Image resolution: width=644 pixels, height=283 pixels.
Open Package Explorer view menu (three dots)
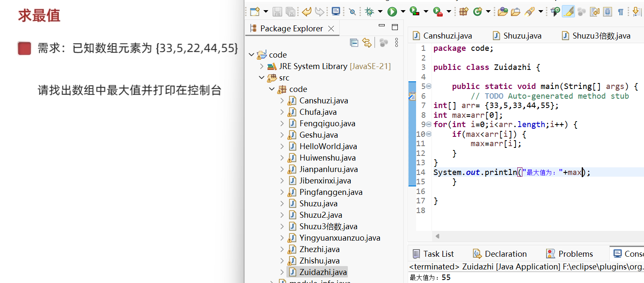point(397,42)
